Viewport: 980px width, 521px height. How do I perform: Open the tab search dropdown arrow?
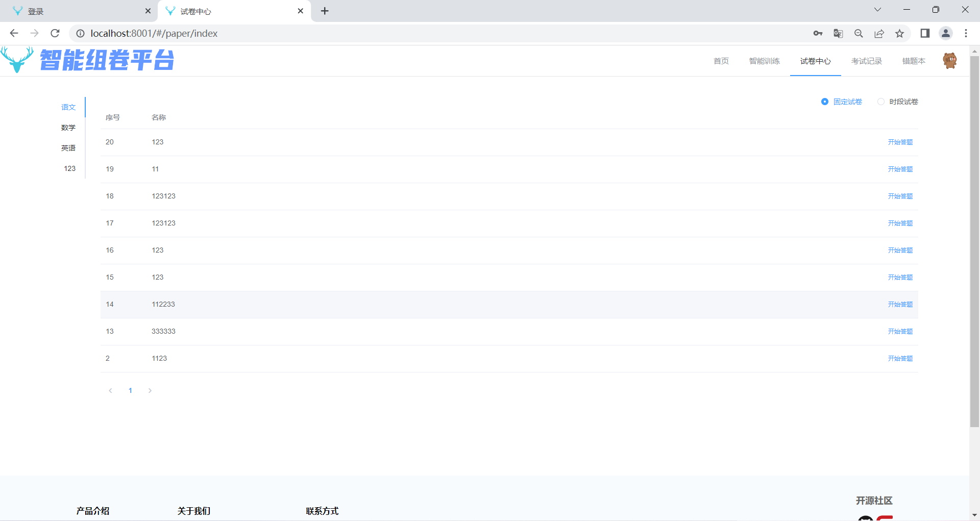point(877,10)
